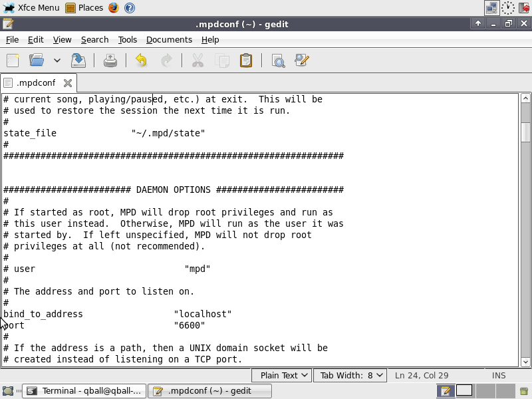Click the bind_to_address setting name

point(43,314)
